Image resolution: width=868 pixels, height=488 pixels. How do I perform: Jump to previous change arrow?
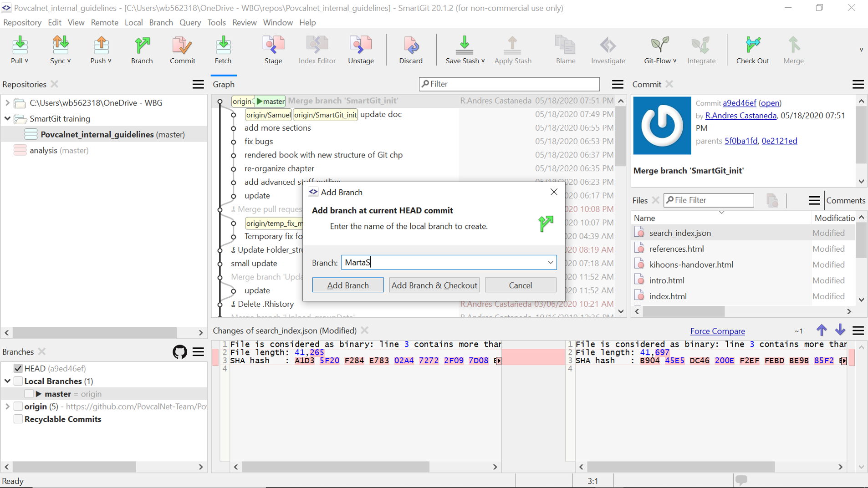tap(822, 330)
